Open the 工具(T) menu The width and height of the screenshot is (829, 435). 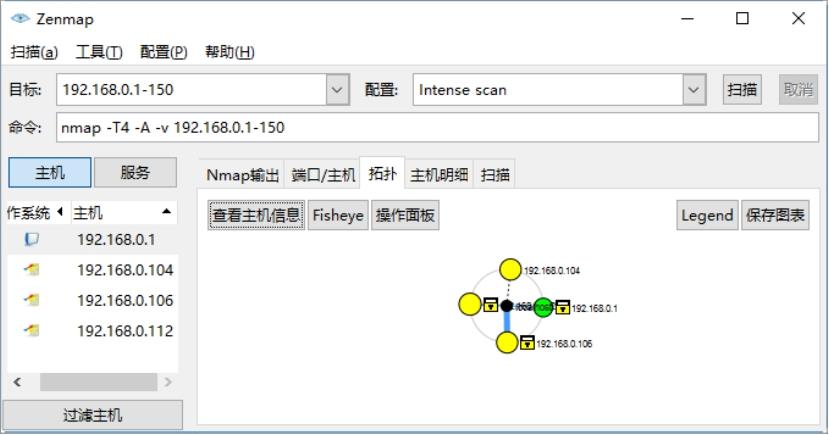point(99,52)
